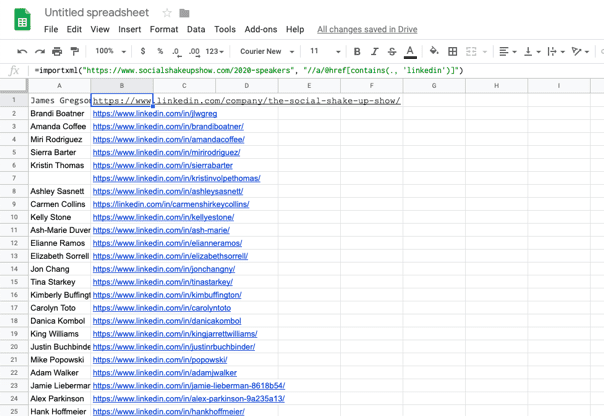Open the font size 11 dropdown
Image resolution: width=604 pixels, height=416 pixels.
point(325,51)
